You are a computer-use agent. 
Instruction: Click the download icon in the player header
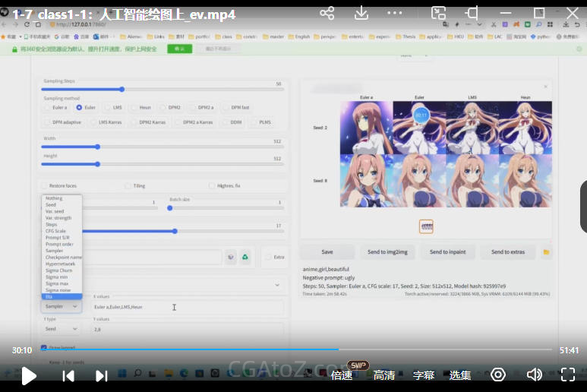click(x=362, y=14)
